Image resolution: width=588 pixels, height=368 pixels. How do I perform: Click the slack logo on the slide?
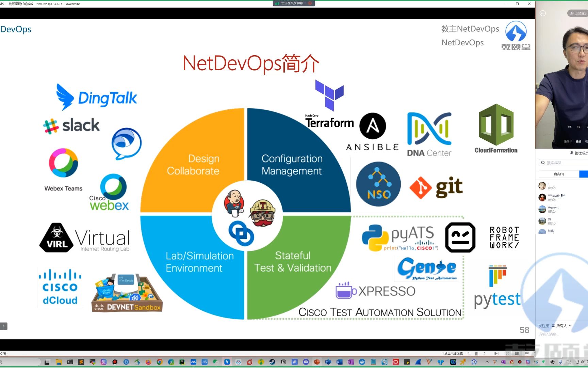coord(71,125)
